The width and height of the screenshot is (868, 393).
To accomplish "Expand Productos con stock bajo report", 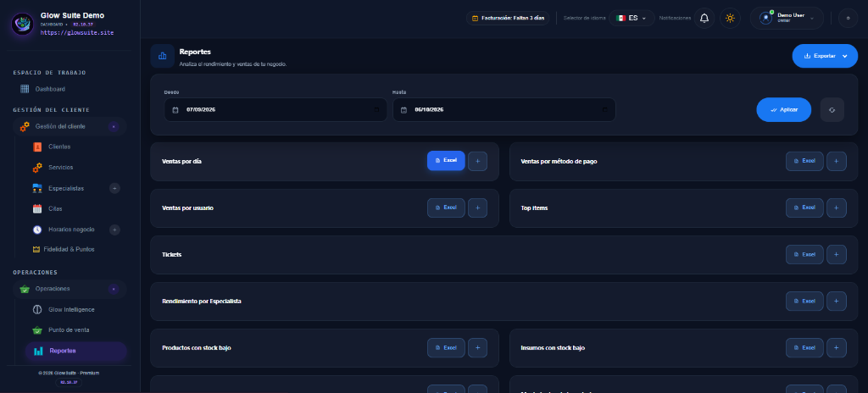I will [x=478, y=347].
